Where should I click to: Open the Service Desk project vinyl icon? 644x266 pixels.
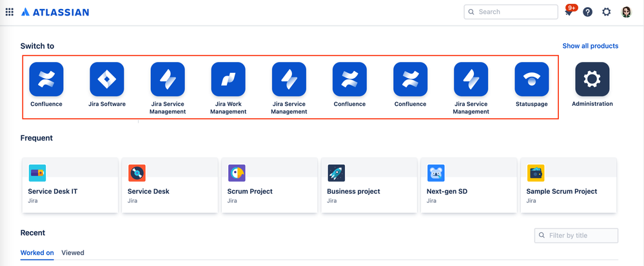pyautogui.click(x=137, y=173)
